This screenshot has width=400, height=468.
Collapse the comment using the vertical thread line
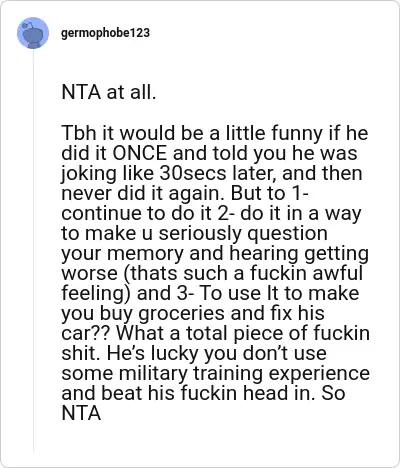click(33, 250)
